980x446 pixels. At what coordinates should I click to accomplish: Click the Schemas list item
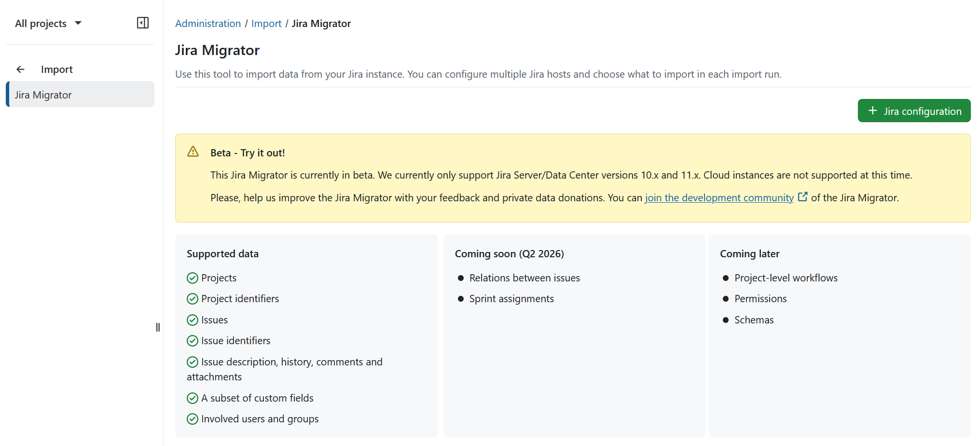point(754,320)
